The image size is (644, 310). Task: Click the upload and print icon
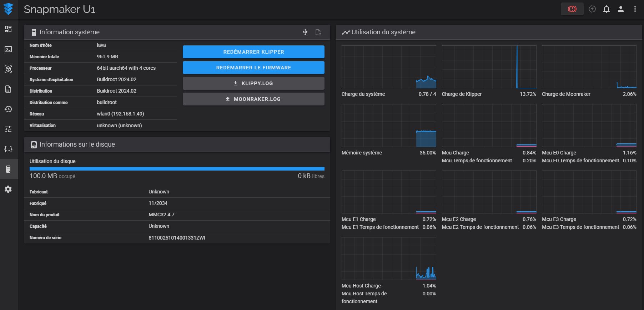coord(592,9)
